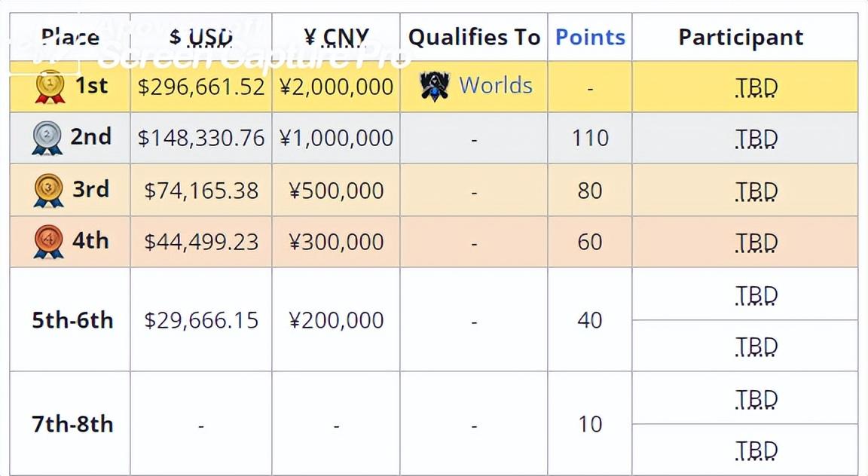Select the $44,499.23 prize amount
This screenshot has height=476, width=868.
tap(201, 242)
